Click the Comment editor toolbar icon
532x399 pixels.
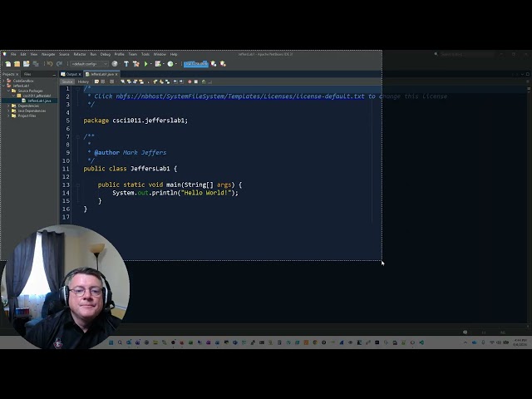click(204, 81)
